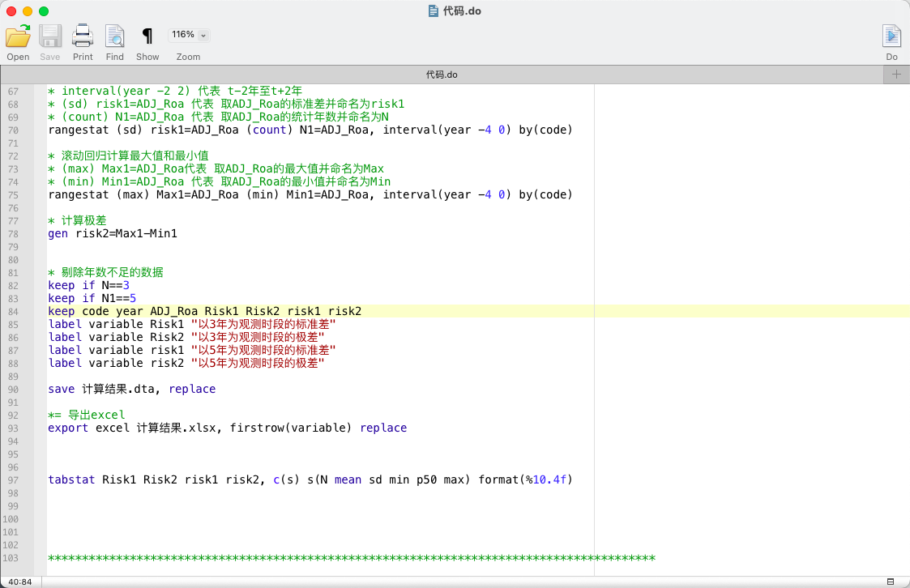
Task: Click the 'gen risk2=Max1-Min1' line
Action: tap(113, 233)
